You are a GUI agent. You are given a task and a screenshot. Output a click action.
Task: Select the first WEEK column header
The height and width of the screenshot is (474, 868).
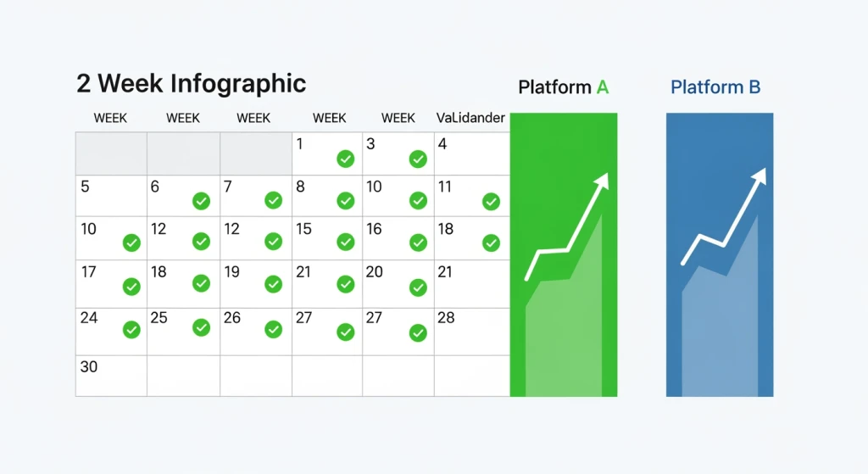tap(110, 118)
